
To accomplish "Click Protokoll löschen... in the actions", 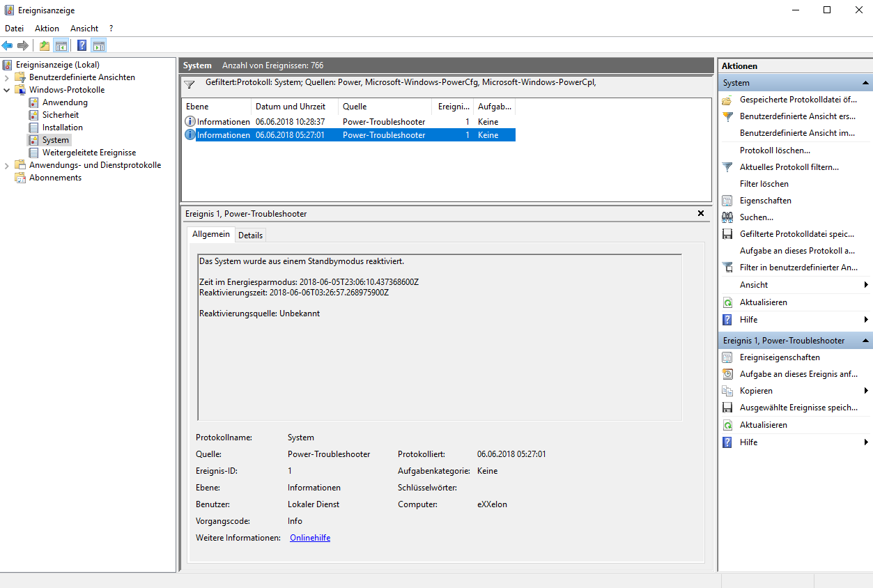I will point(775,150).
